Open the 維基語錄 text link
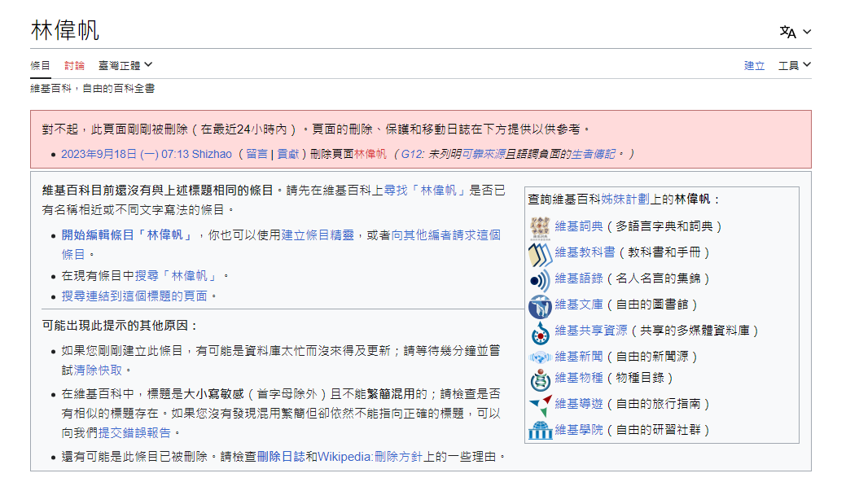This screenshot has width=859, height=504. 579,278
